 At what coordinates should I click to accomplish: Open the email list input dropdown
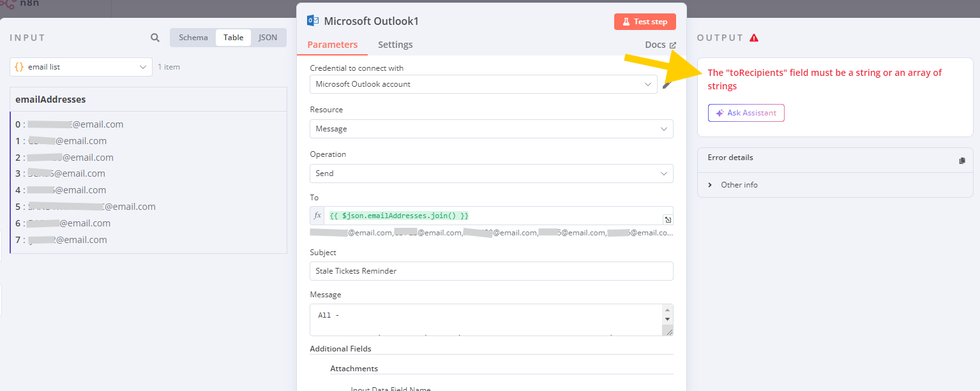81,67
